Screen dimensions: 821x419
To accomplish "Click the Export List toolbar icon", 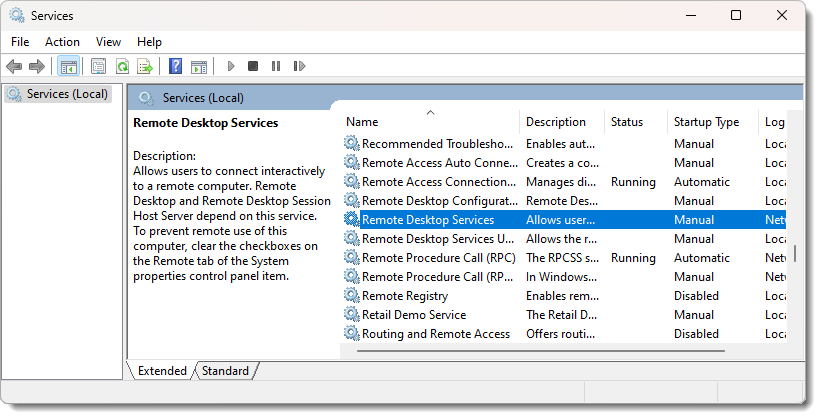I will click(144, 67).
